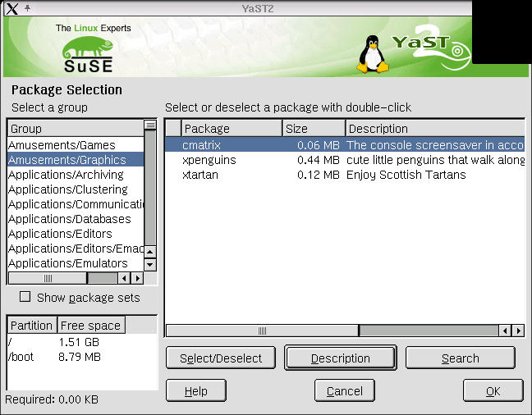Viewport: 532px width, 415px height.
Task: Click the Cancel button
Action: [345, 391]
